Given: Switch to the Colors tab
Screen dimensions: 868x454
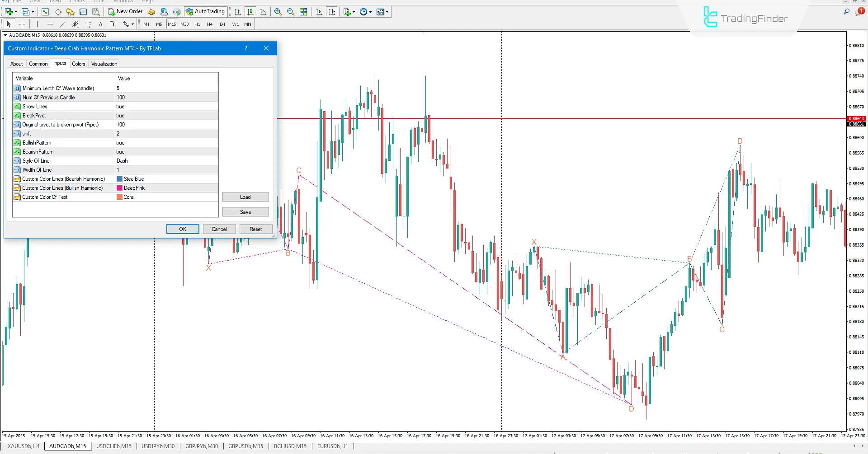Looking at the screenshot, I should tap(79, 64).
